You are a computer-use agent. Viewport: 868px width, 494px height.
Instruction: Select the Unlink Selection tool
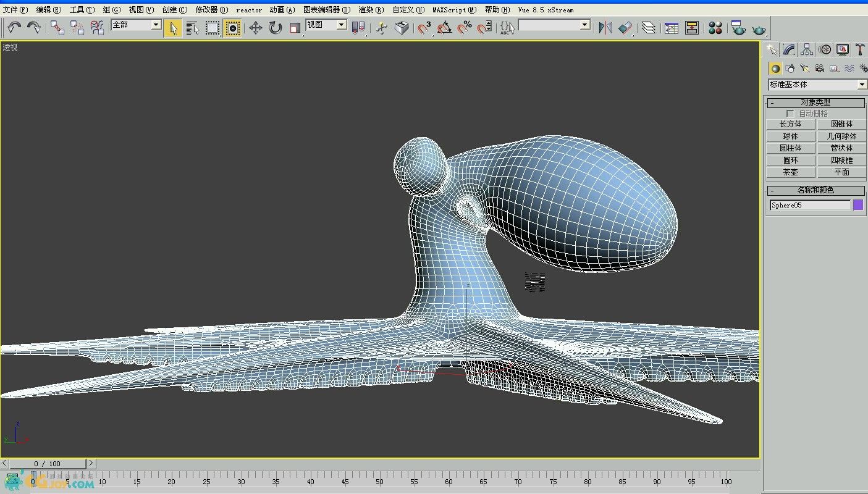tap(77, 27)
